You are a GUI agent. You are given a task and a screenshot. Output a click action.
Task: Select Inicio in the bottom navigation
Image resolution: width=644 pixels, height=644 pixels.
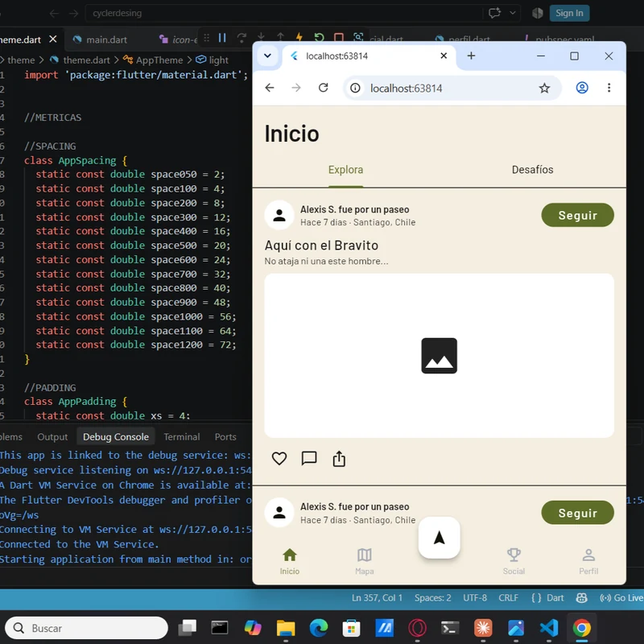(290, 561)
